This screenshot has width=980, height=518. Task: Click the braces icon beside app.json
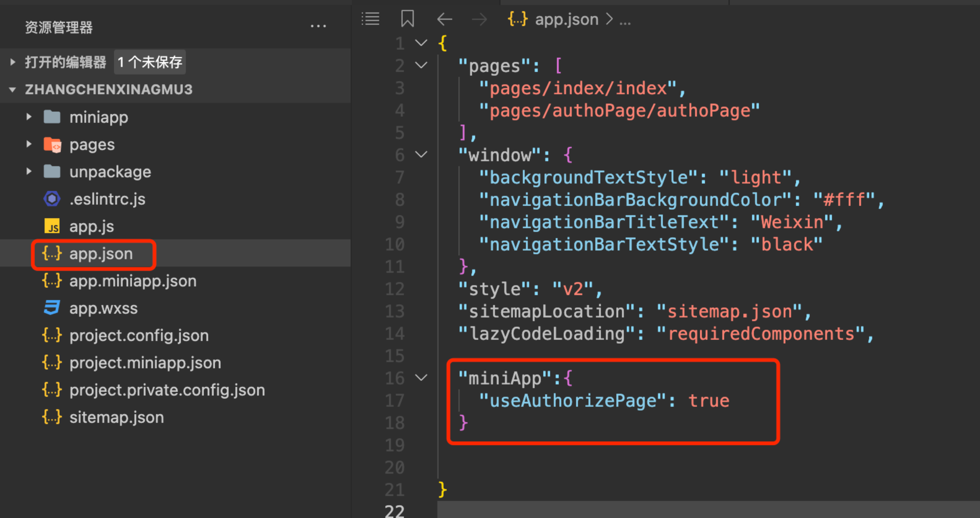(52, 253)
